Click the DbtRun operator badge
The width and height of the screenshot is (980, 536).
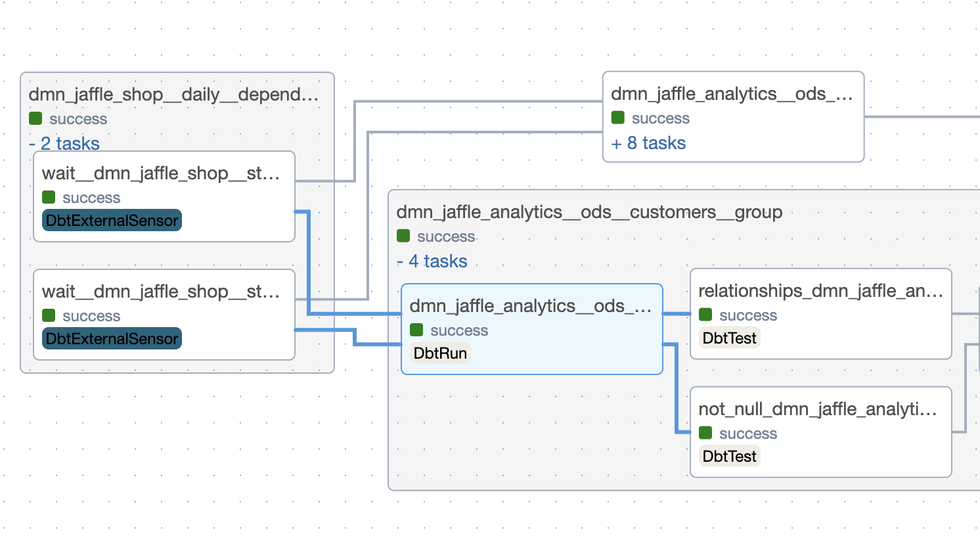point(440,353)
